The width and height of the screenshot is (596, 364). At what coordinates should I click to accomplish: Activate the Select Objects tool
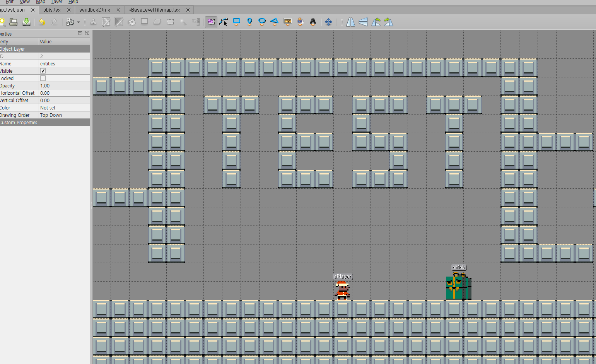point(211,22)
